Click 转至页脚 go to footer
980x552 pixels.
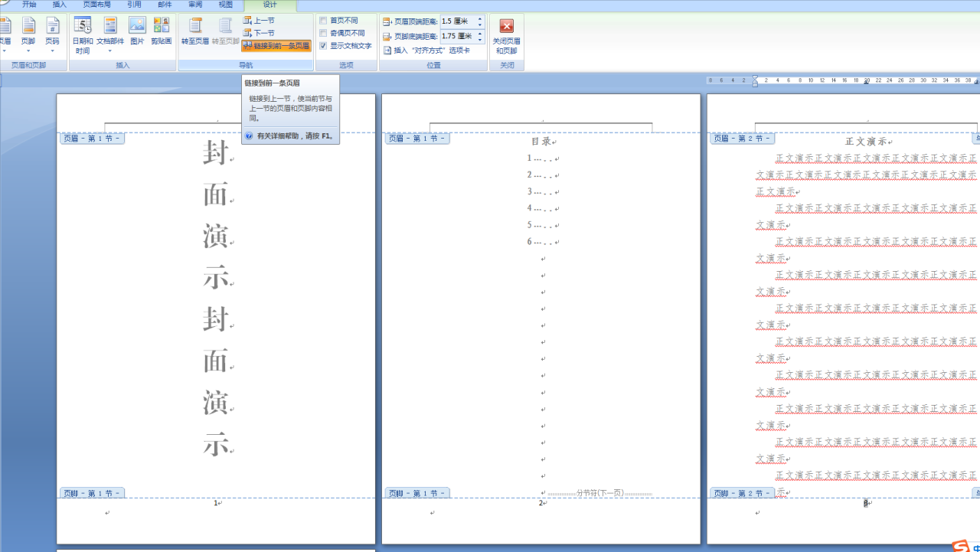coord(225,31)
